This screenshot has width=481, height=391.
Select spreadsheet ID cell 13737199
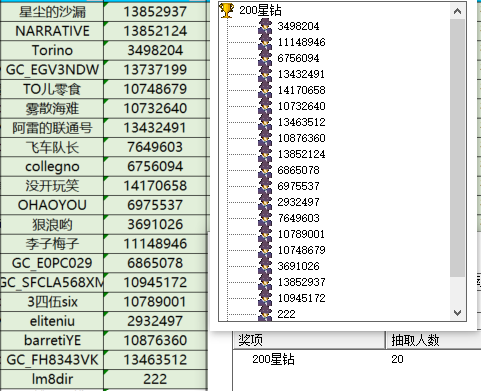[x=155, y=70]
